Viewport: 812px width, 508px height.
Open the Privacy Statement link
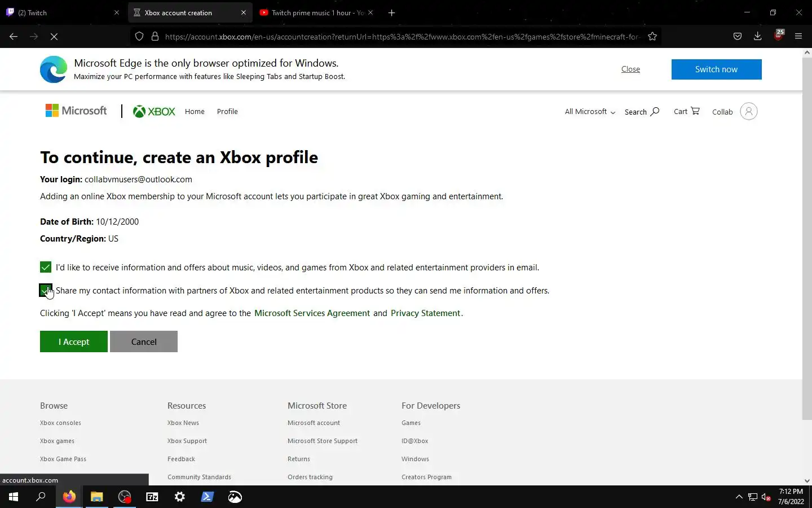(426, 313)
